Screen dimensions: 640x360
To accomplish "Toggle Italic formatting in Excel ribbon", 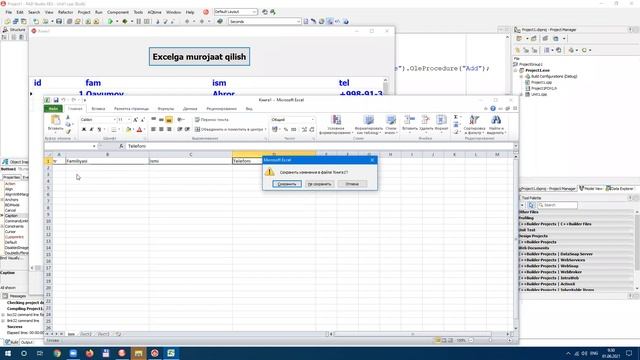I will pyautogui.click(x=91, y=129).
